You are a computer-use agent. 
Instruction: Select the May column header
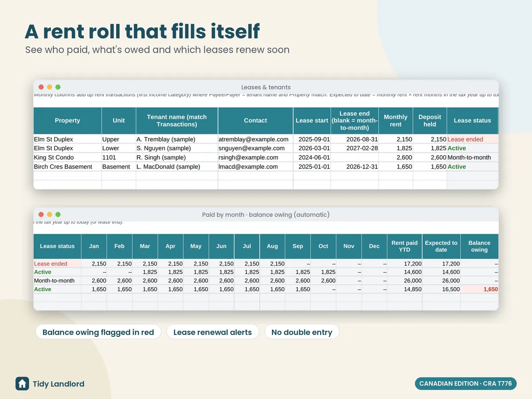pos(196,246)
